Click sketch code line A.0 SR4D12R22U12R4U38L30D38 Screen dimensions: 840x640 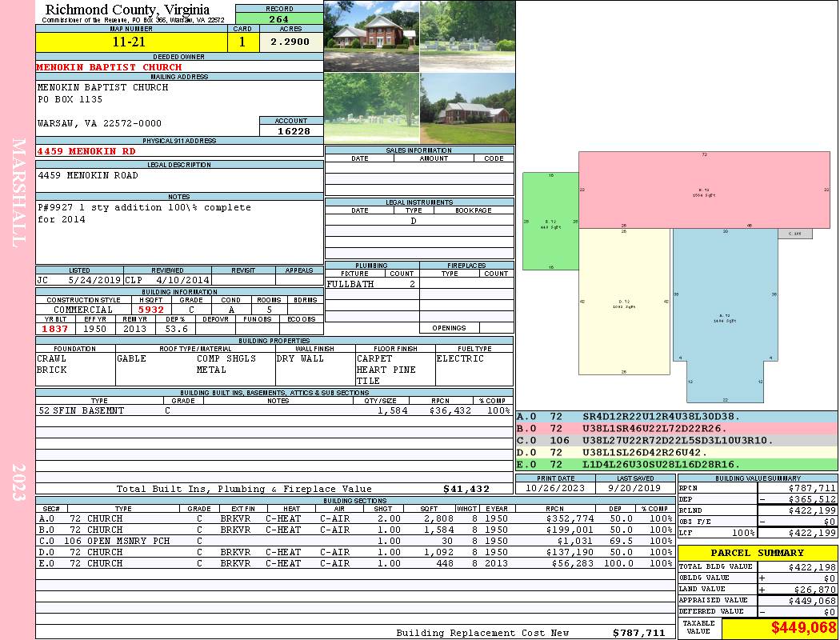[x=677, y=416]
